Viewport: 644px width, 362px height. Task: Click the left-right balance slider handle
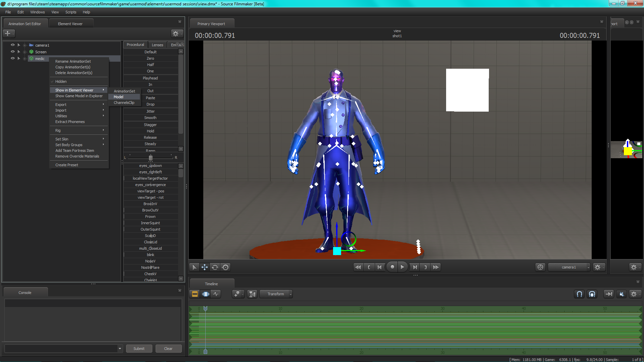point(151,158)
